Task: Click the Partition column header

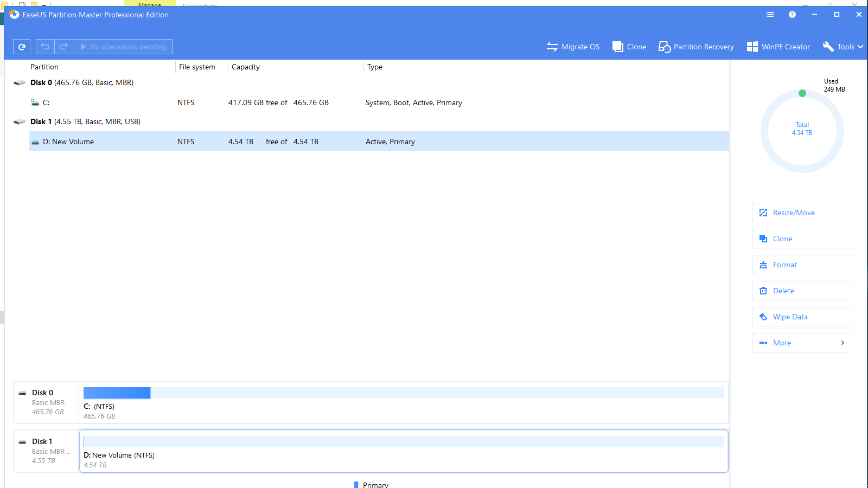Action: point(44,67)
